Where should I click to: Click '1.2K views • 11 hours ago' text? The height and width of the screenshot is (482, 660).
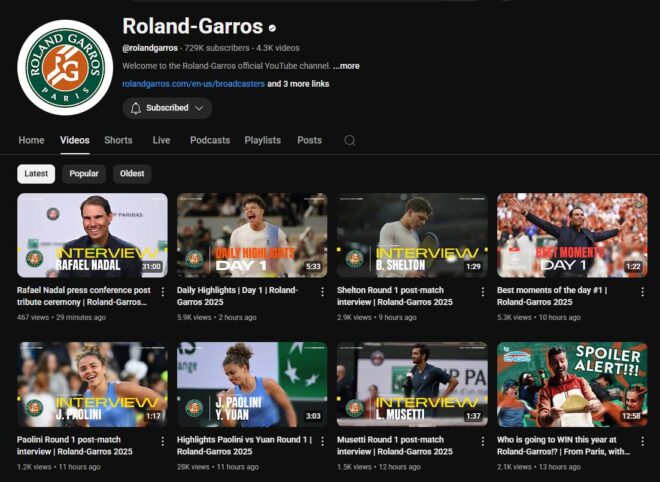(59, 467)
